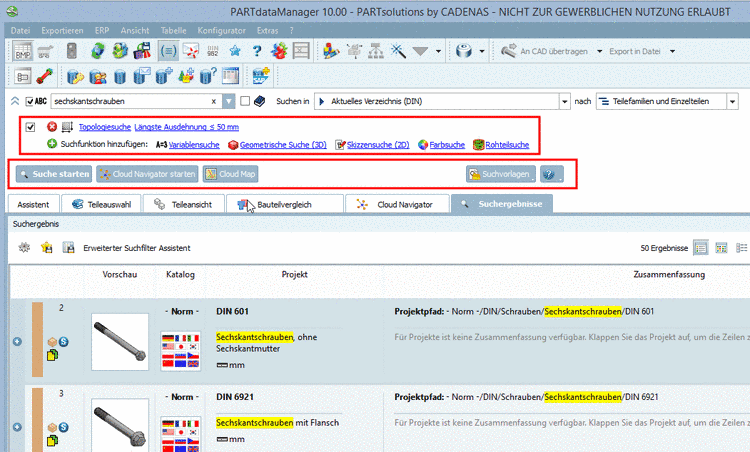
Task: Open the Teilefamilien und Einzelteilen dropdown
Action: pos(732,101)
